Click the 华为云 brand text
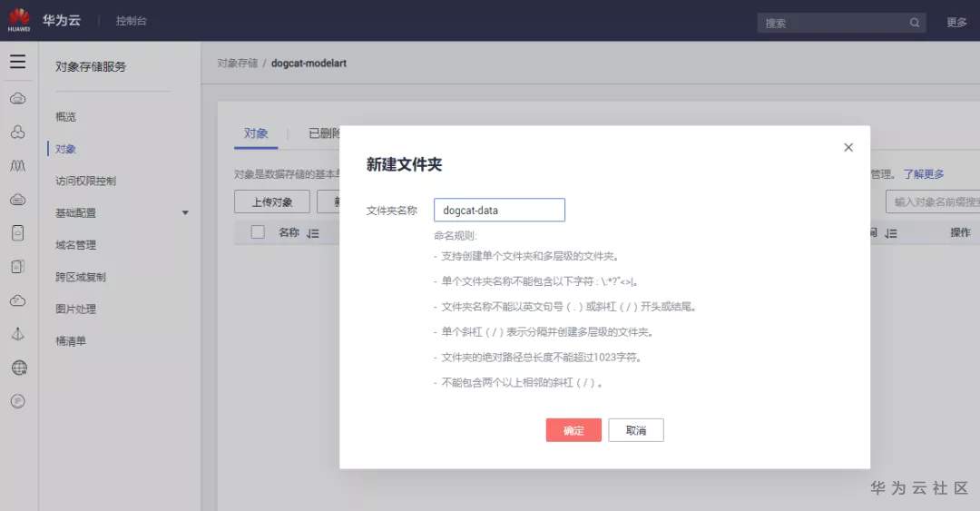This screenshot has width=980, height=511. (x=62, y=20)
